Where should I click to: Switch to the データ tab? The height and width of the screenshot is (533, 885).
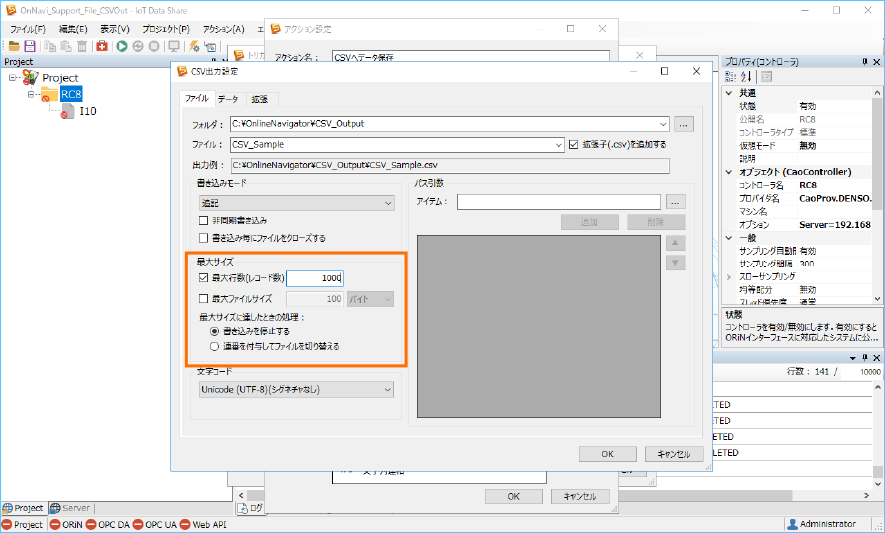point(228,99)
